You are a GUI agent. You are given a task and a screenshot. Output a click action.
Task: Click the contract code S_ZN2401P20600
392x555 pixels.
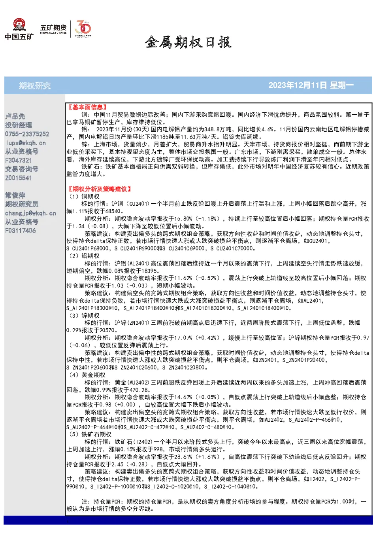click(87, 367)
